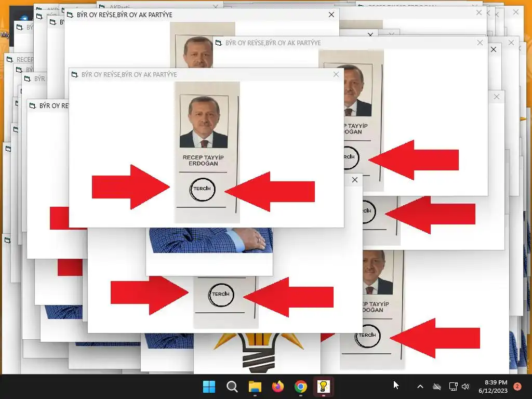
Task: Open taskbar Search
Action: click(x=232, y=387)
